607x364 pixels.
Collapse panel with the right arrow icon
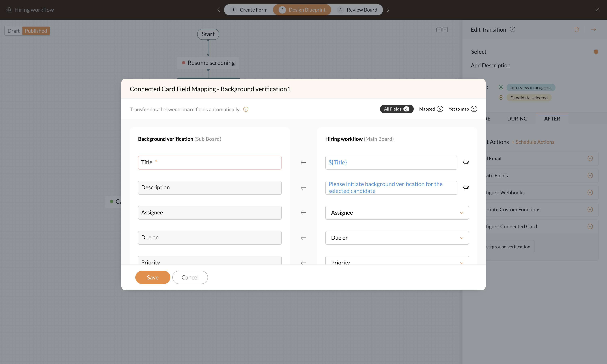point(593,29)
